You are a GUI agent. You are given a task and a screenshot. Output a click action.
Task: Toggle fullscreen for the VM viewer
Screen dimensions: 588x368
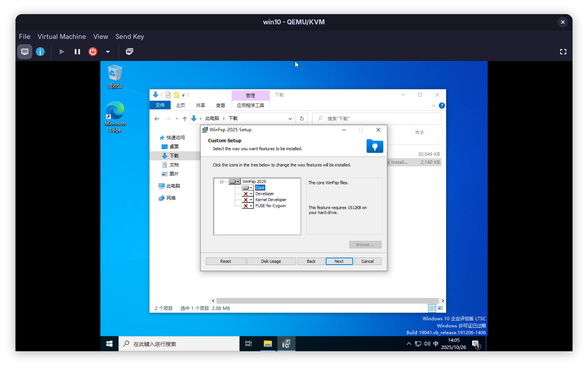(x=563, y=52)
